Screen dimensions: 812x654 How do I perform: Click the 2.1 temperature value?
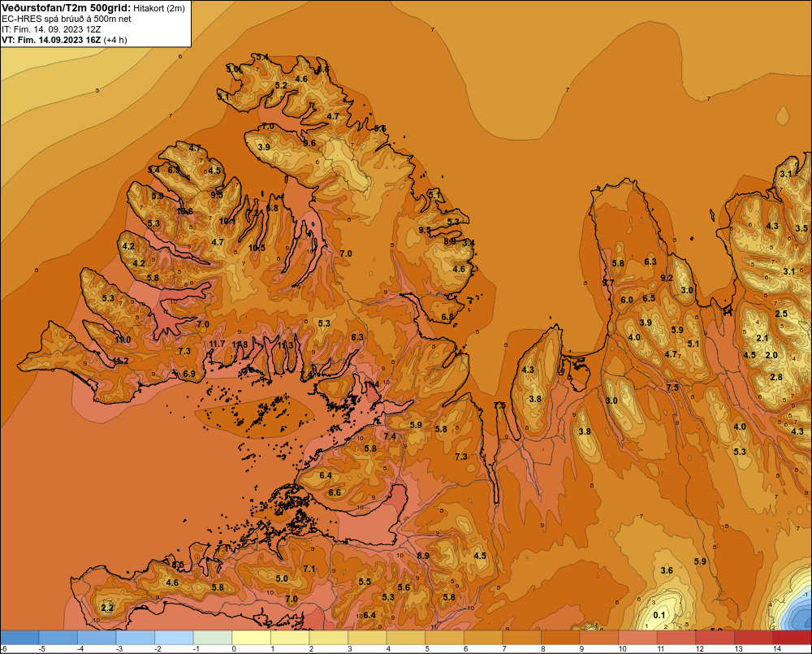click(x=762, y=338)
